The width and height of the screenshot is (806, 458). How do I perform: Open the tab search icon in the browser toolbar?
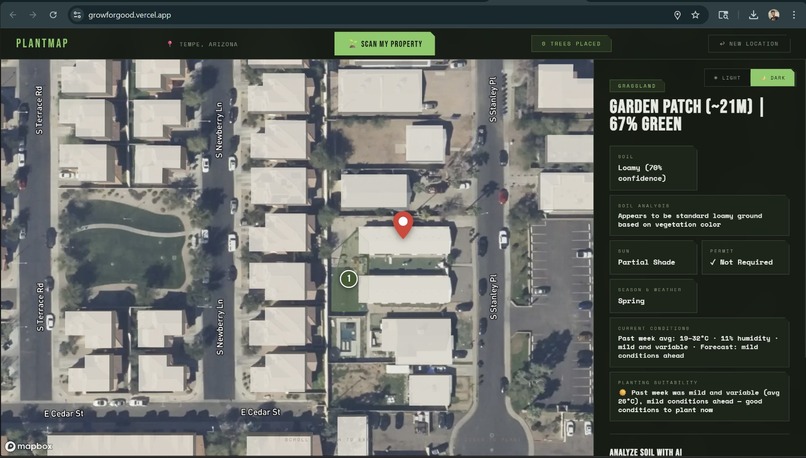click(723, 15)
